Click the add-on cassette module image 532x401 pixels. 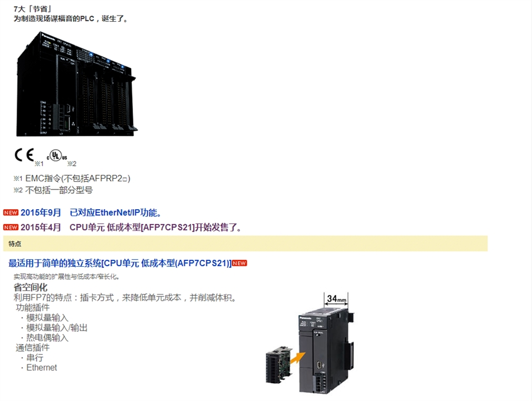click(278, 364)
